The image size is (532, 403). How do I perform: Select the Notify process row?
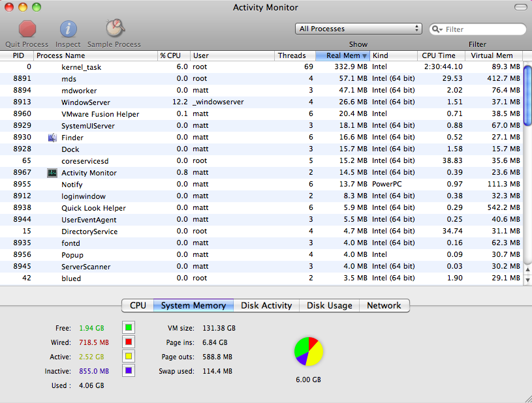261,185
